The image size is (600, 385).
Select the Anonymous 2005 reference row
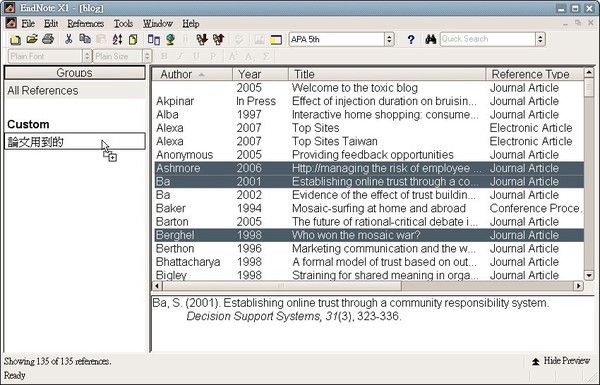[x=369, y=155]
